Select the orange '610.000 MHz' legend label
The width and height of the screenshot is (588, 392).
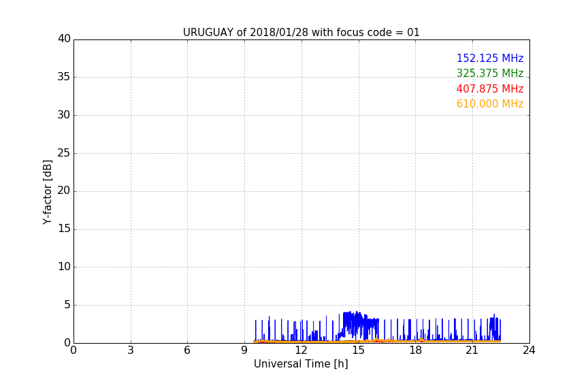(490, 104)
